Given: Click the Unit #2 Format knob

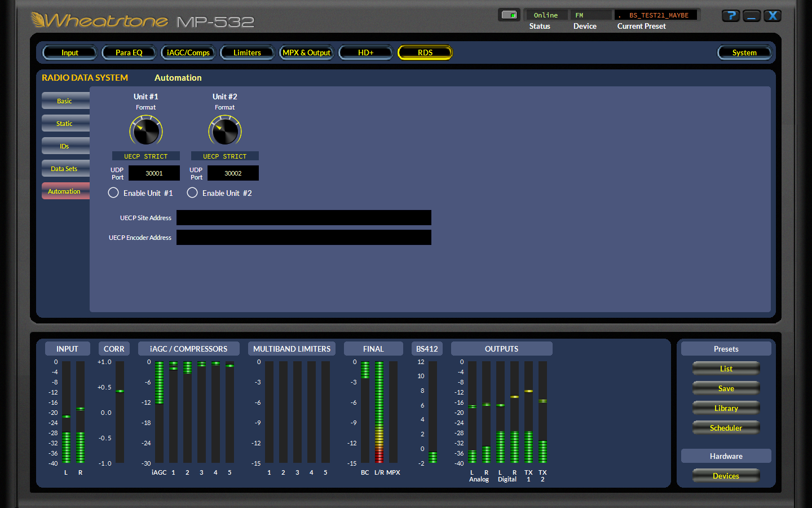Looking at the screenshot, I should (x=225, y=131).
